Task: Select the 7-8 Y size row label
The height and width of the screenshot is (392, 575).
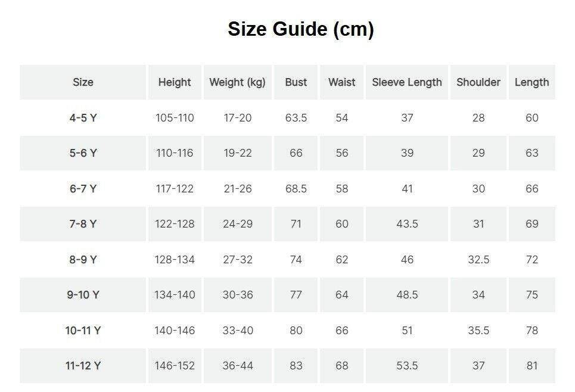Action: [83, 224]
